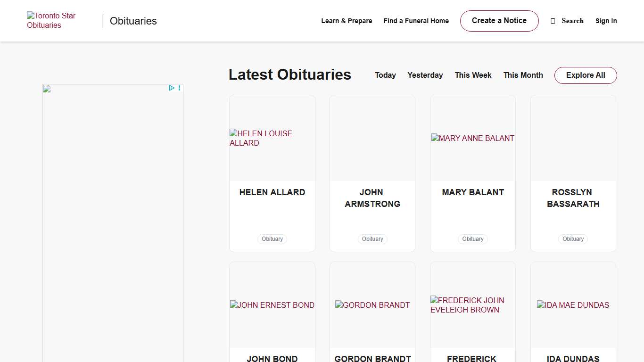The image size is (644, 362).
Task: Show obituaries from This Week
Action: tap(473, 75)
